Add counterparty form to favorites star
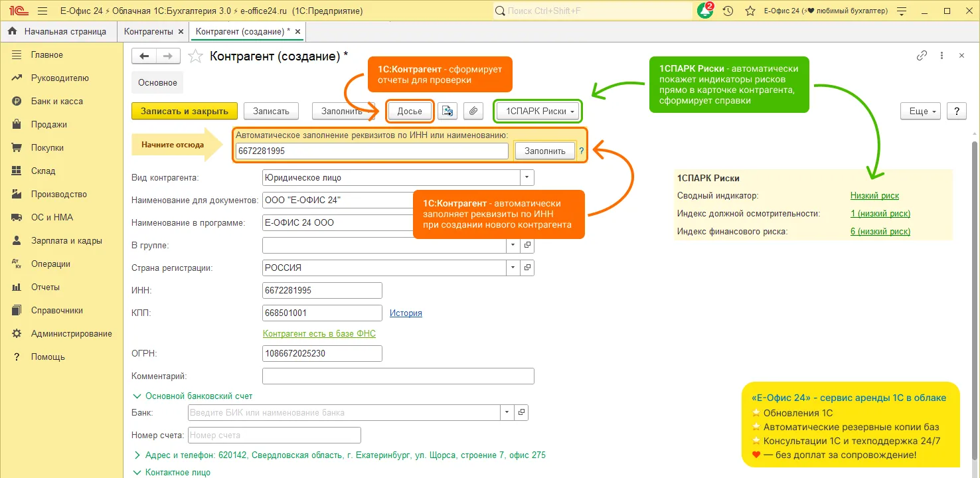The width and height of the screenshot is (980, 478). point(195,56)
